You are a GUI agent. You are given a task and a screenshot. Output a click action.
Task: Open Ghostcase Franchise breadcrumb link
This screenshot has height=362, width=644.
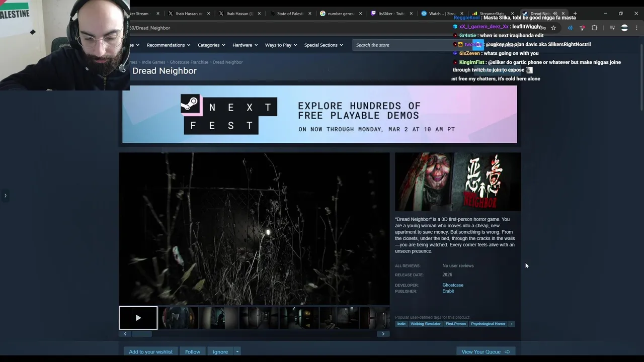[x=189, y=62]
